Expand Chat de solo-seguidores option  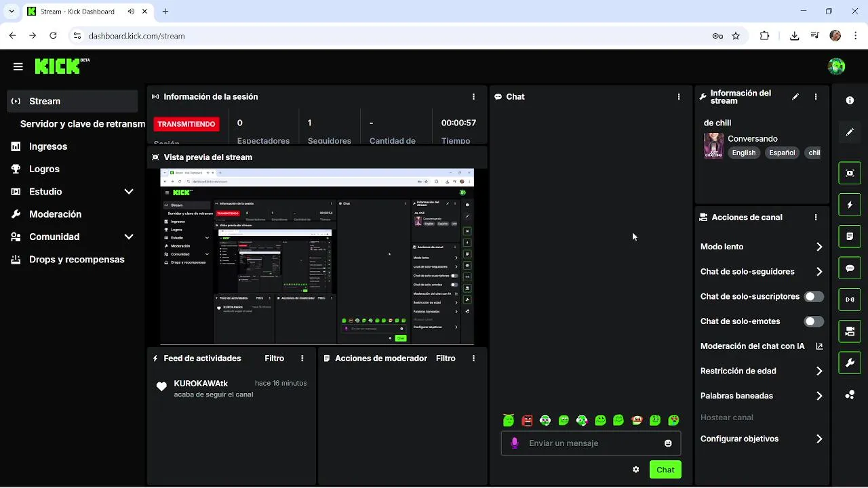[819, 272]
